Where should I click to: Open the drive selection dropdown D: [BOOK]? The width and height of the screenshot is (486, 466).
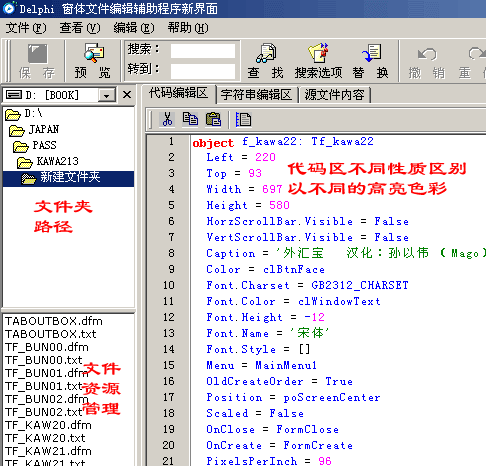[x=106, y=95]
